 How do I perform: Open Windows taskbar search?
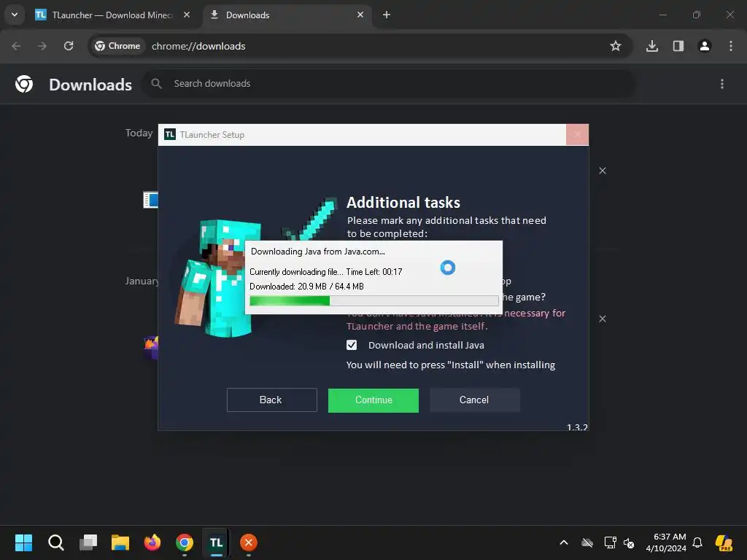coord(55,542)
